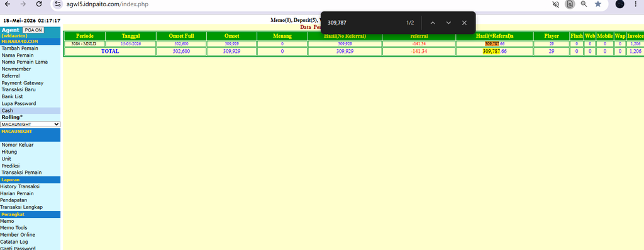The height and width of the screenshot is (250, 644).
Task: Open Newmember page
Action: click(16, 69)
